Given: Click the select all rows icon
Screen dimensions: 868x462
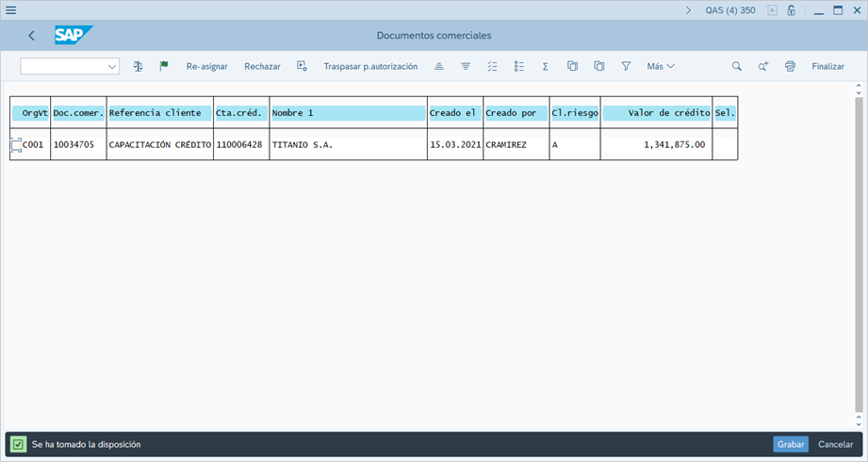Looking at the screenshot, I should (492, 67).
